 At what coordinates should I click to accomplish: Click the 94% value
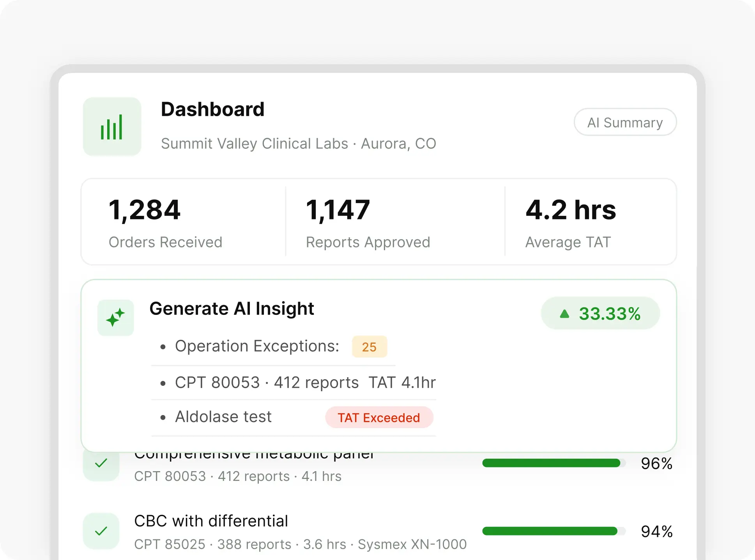[x=657, y=531]
